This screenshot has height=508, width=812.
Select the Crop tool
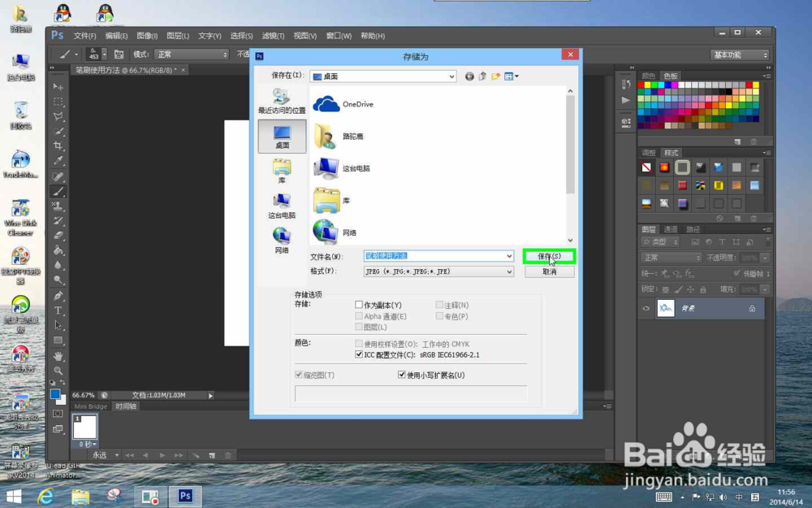[x=58, y=145]
